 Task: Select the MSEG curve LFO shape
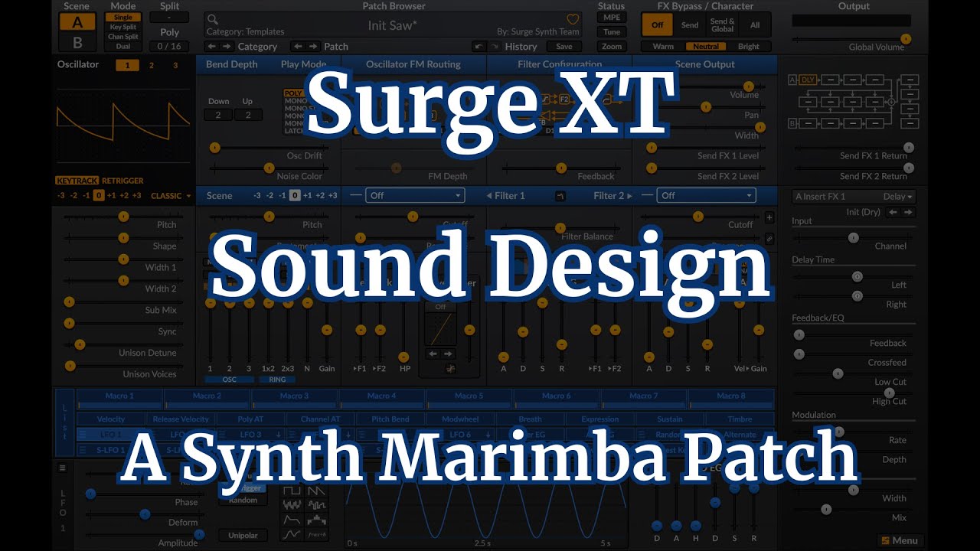click(x=292, y=536)
